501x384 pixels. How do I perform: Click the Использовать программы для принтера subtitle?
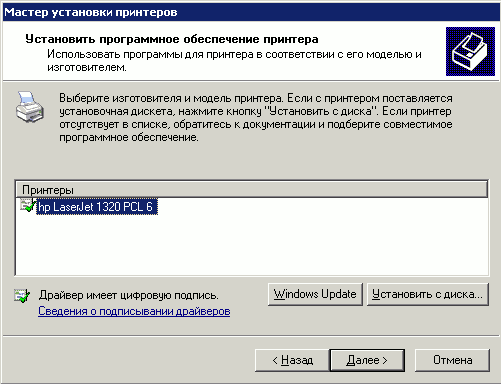point(234,60)
